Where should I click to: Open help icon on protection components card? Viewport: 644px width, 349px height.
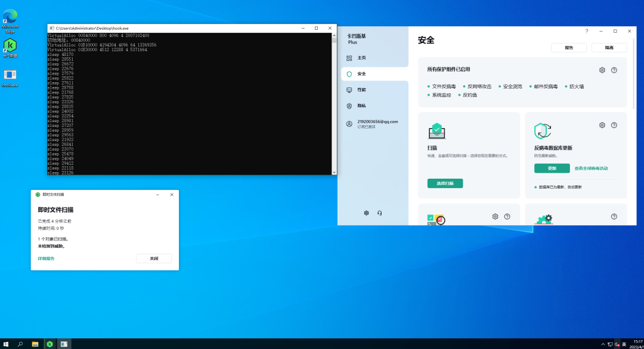[614, 70]
